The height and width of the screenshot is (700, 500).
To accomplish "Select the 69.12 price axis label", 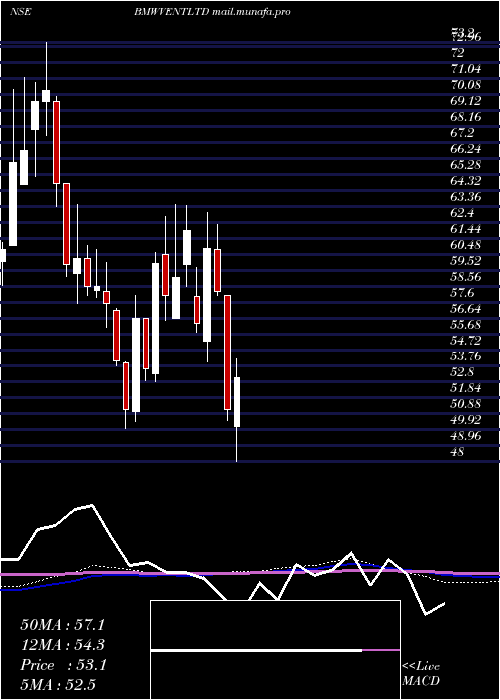I will coord(466,101).
